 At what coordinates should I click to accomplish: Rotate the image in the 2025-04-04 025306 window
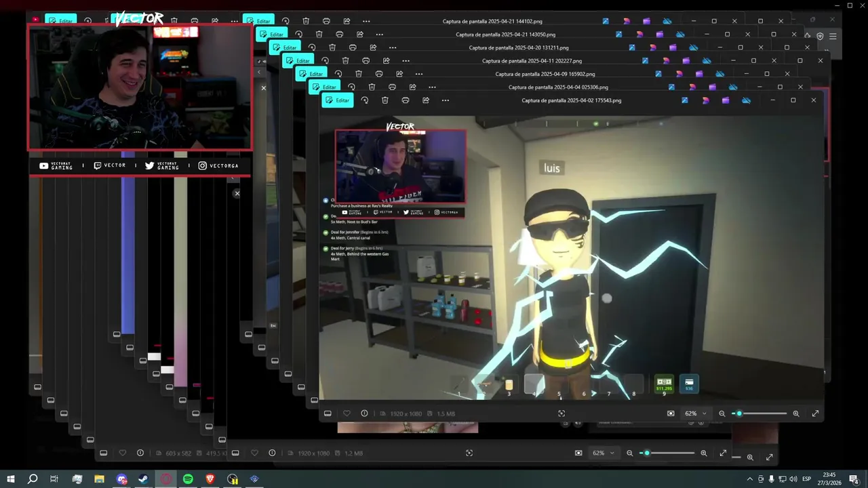351,87
